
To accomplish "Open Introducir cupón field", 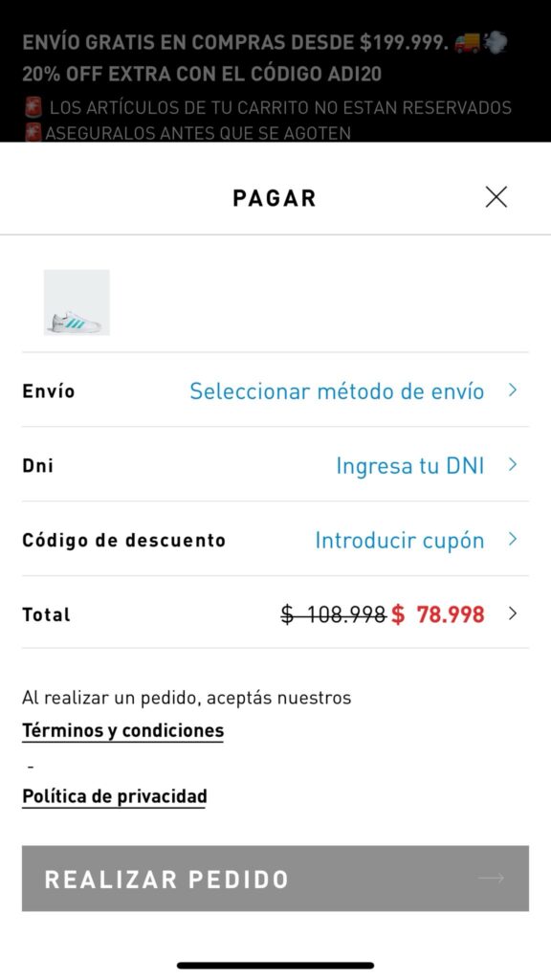I will 399,540.
